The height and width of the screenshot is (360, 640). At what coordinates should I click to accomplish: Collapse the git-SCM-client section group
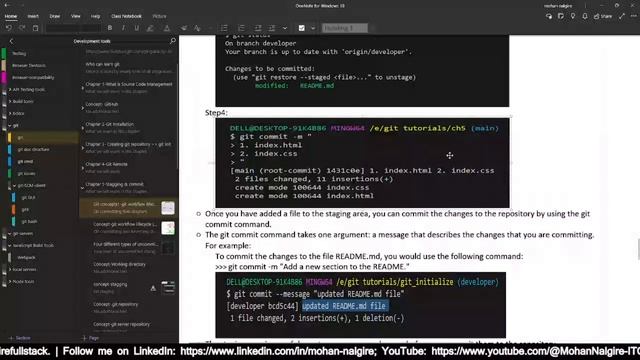pyautogui.click(x=15, y=186)
